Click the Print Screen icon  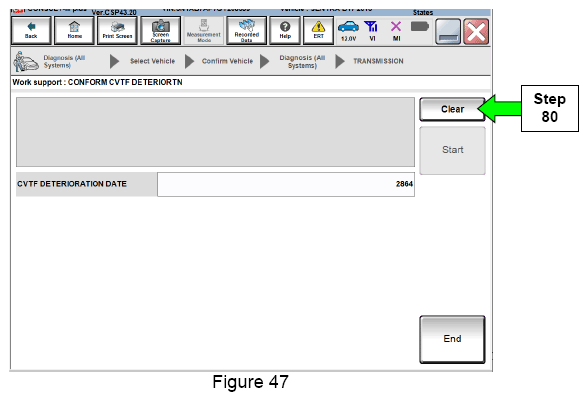[117, 30]
